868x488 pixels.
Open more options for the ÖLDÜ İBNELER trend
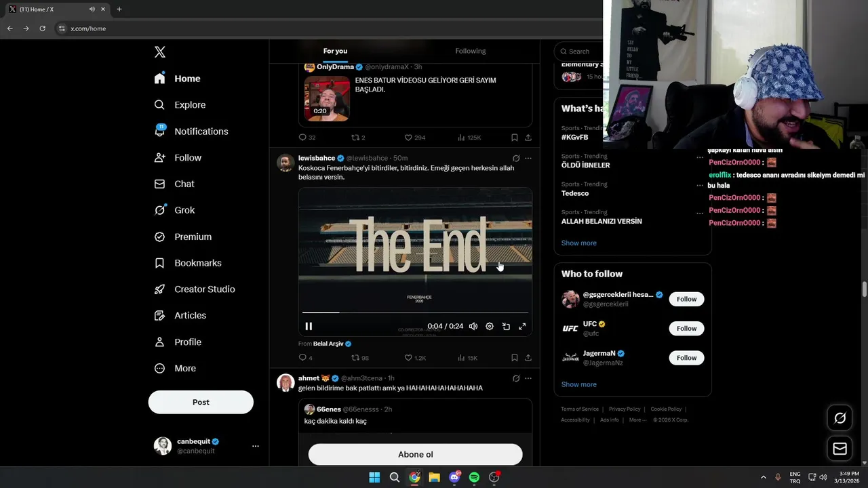click(x=700, y=157)
